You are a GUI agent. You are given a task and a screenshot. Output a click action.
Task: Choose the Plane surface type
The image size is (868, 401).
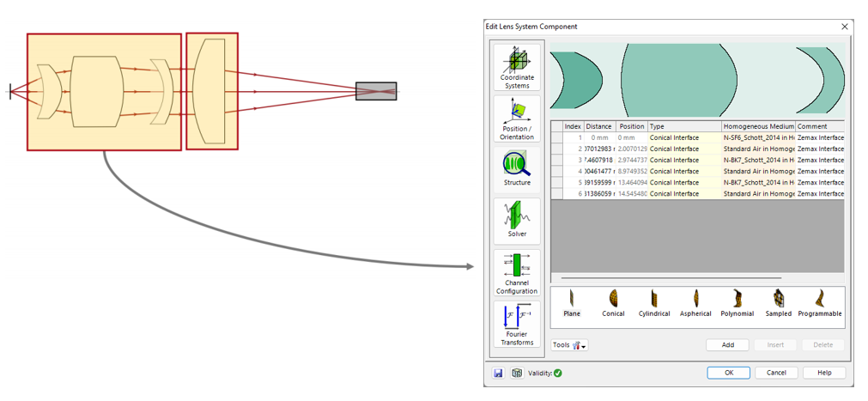tap(572, 303)
